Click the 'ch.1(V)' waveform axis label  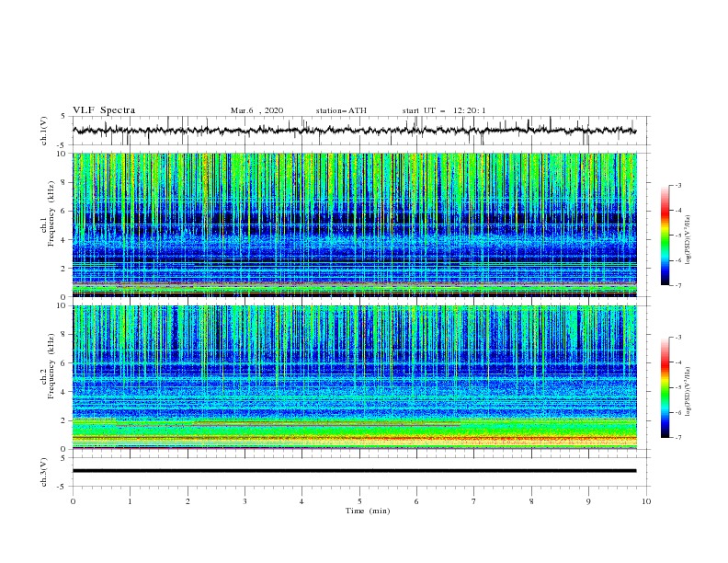pos(44,131)
